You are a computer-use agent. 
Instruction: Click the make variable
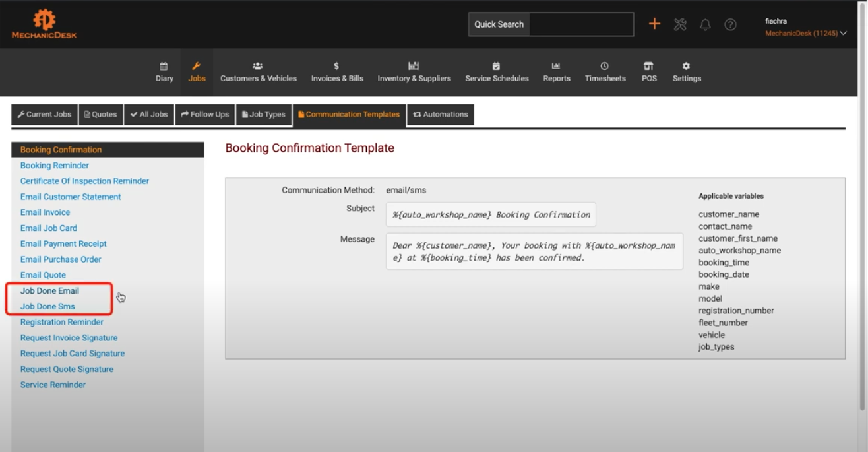(x=709, y=286)
